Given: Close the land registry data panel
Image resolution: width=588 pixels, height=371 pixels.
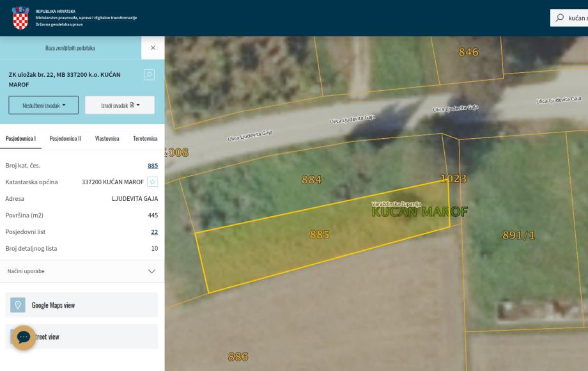Looking at the screenshot, I should pos(153,47).
